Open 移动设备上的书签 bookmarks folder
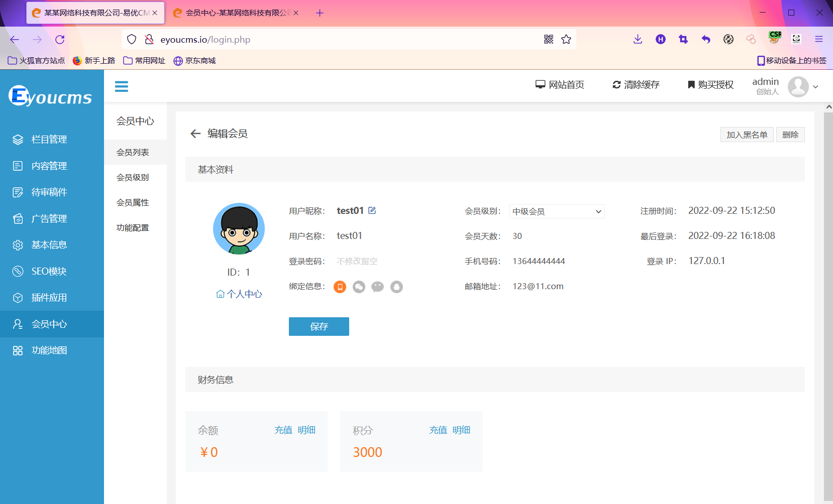Image resolution: width=833 pixels, height=504 pixels. [792, 60]
